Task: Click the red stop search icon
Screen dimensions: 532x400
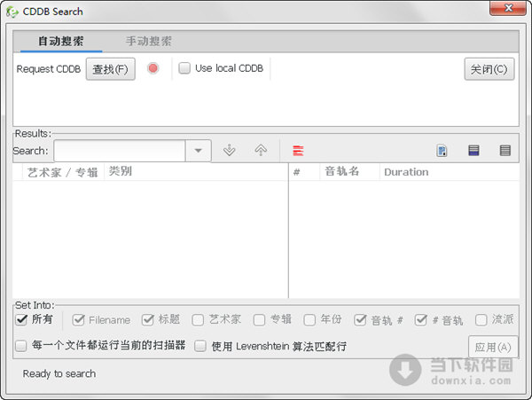Action: (x=153, y=68)
